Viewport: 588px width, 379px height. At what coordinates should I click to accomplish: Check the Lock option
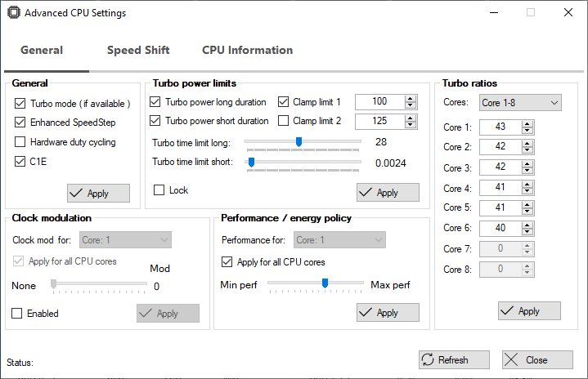[159, 190]
